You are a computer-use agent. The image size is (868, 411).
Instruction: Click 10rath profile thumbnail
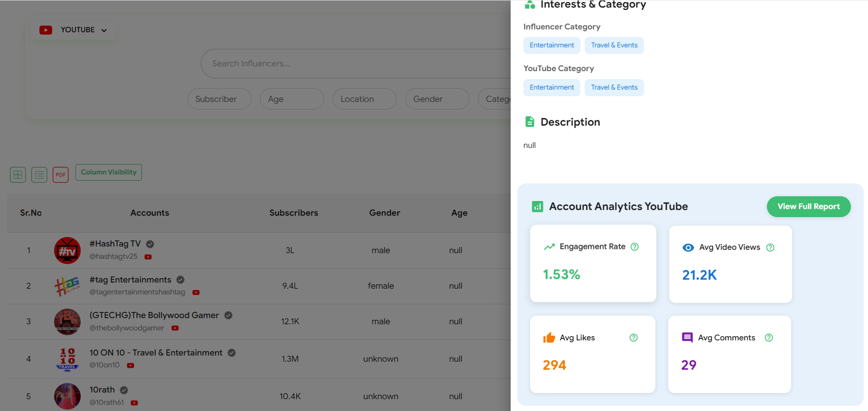pyautogui.click(x=67, y=396)
